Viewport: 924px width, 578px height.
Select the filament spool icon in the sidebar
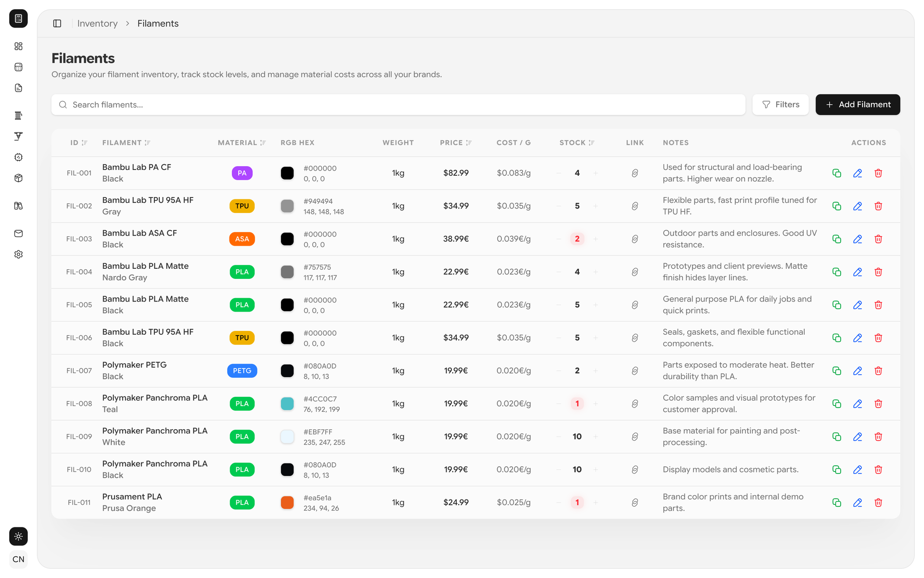coord(18,115)
